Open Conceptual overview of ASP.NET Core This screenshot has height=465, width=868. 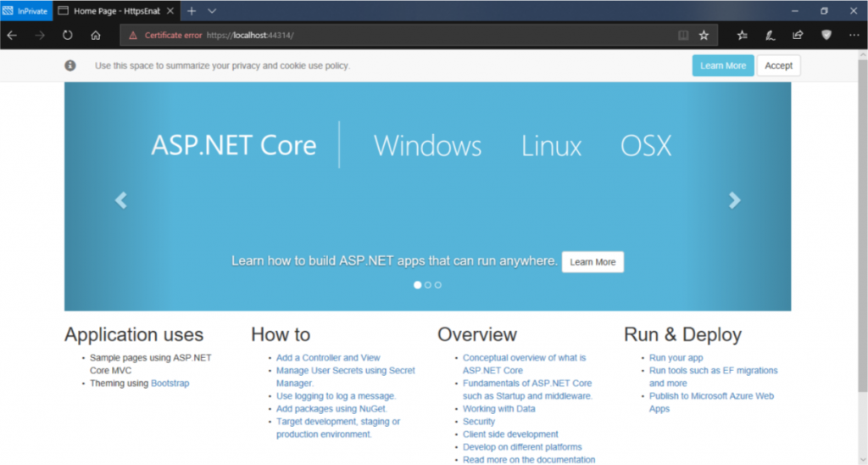(524, 363)
